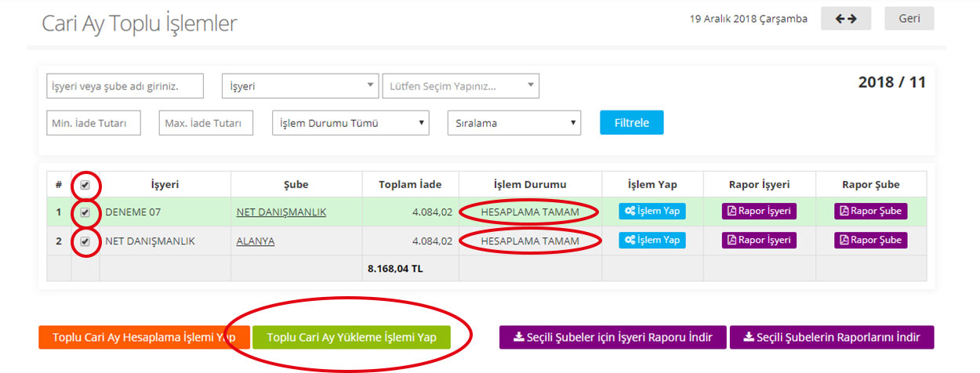Viewport: 980px width, 373px height.
Task: Uncheck the NET DANIŞMANLIK row checkbox
Action: pos(85,241)
